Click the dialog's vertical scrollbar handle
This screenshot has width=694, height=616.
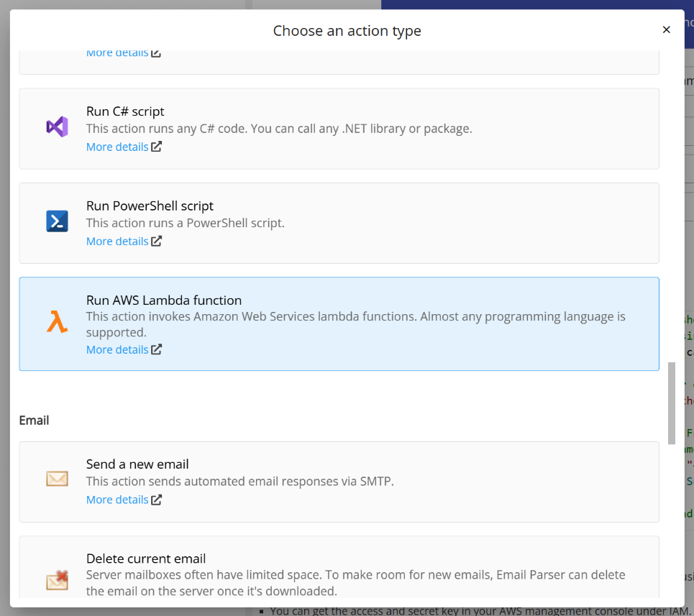[673, 403]
